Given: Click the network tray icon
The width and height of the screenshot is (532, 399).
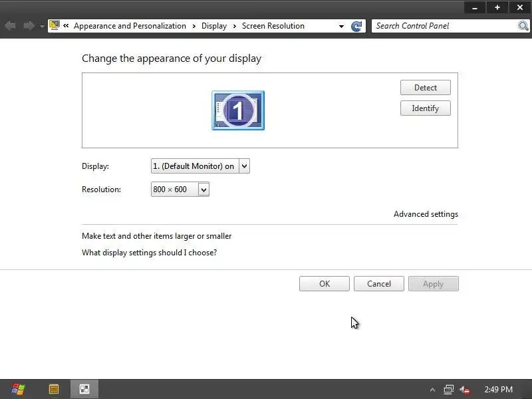Looking at the screenshot, I should tap(448, 390).
